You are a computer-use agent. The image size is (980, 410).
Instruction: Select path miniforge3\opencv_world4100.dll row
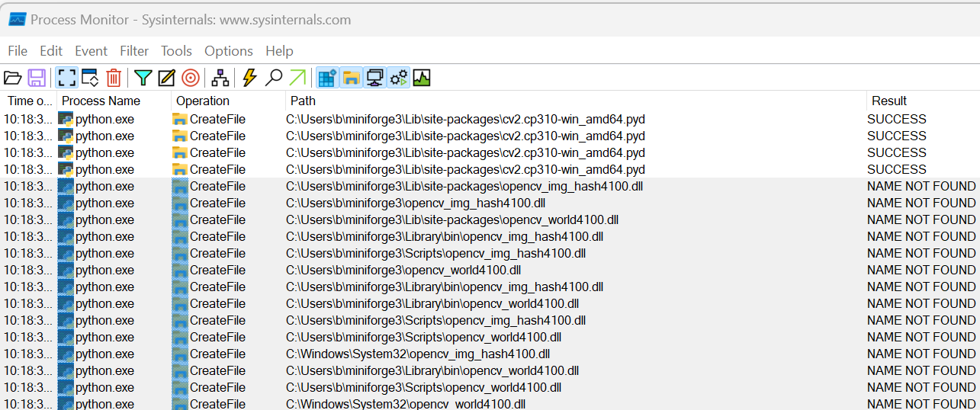pyautogui.click(x=403, y=270)
